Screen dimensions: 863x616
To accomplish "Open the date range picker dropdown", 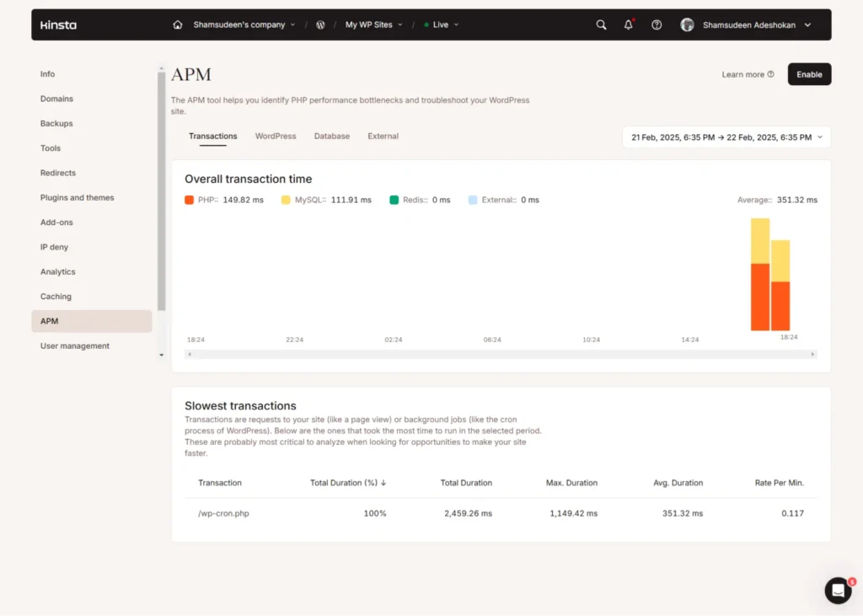I will click(x=725, y=137).
